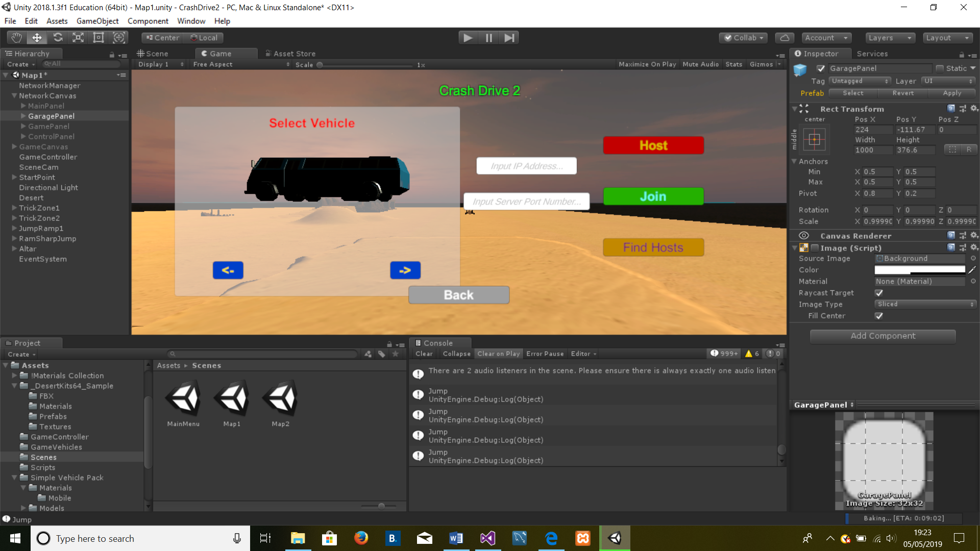Toggle Maximize On Play
The height and width of the screenshot is (551, 980).
click(x=647, y=64)
